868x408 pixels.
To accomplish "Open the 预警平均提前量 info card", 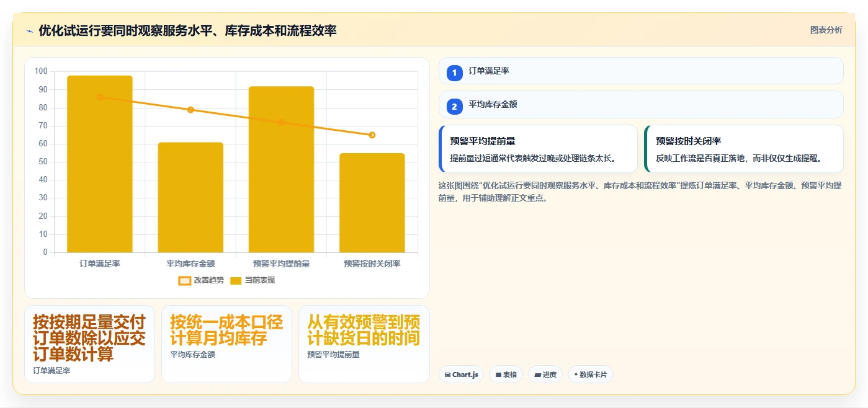I will tap(538, 149).
